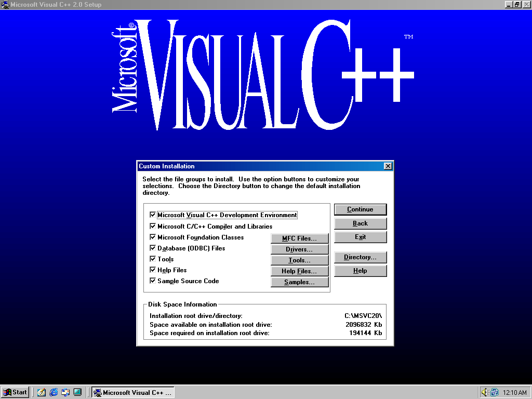Go Back to the previous setup step

[361, 223]
